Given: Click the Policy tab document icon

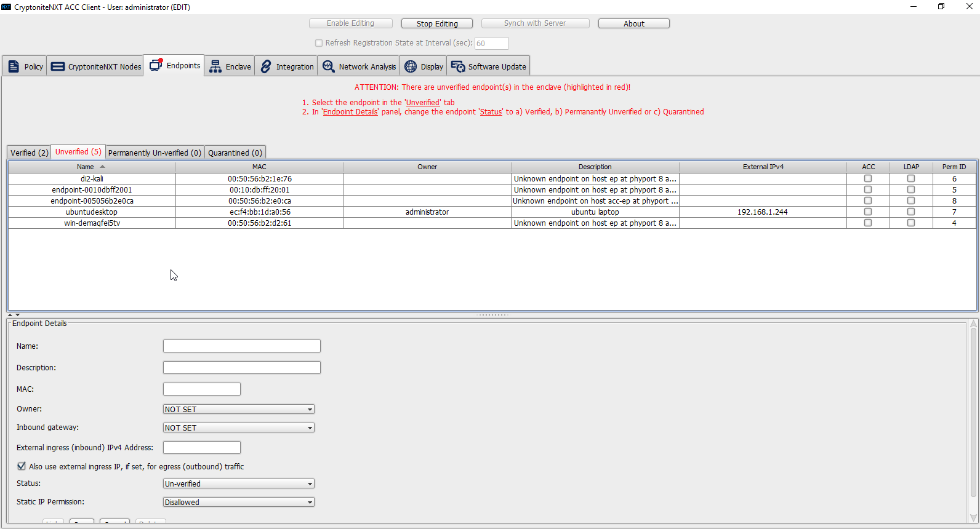Looking at the screenshot, I should coord(14,66).
